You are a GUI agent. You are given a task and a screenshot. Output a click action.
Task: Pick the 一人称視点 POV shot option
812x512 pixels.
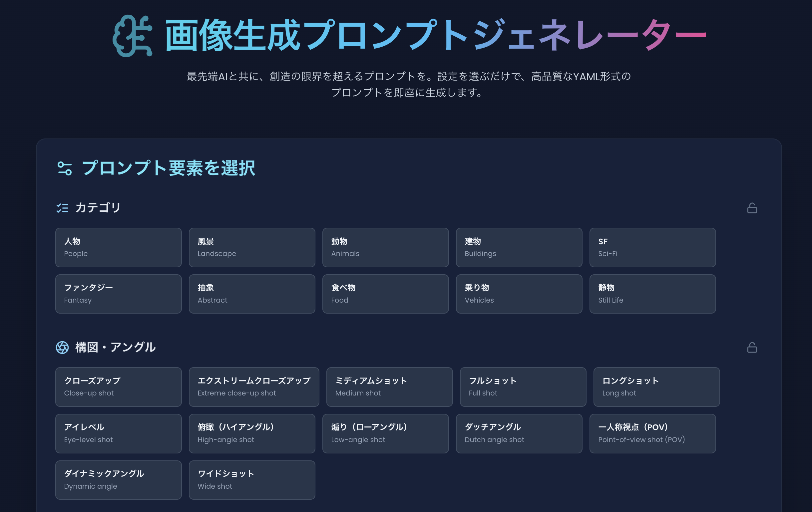(652, 433)
